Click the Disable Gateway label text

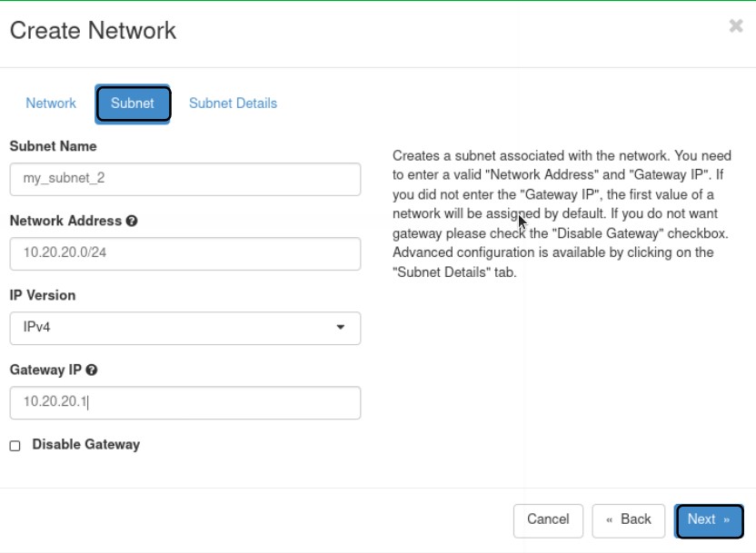click(x=85, y=445)
